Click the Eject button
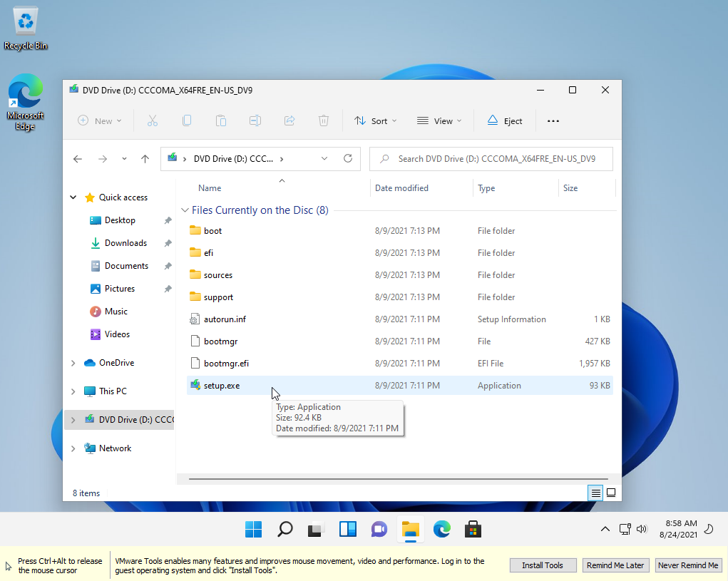 pos(505,120)
